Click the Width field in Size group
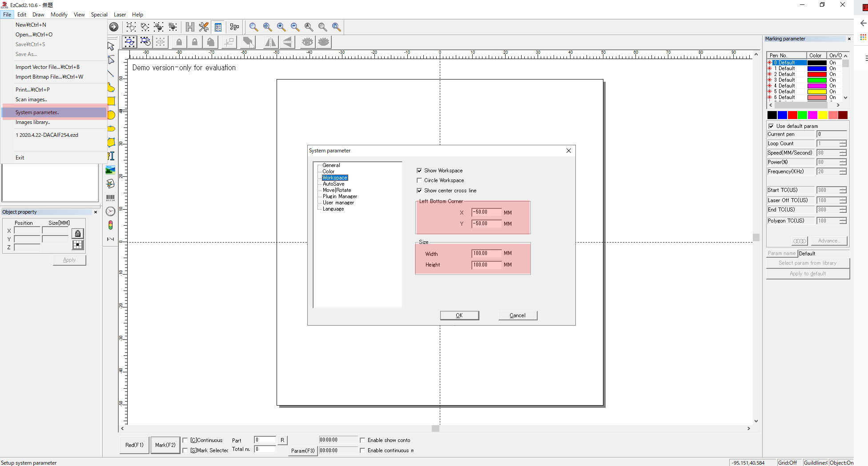 point(486,254)
